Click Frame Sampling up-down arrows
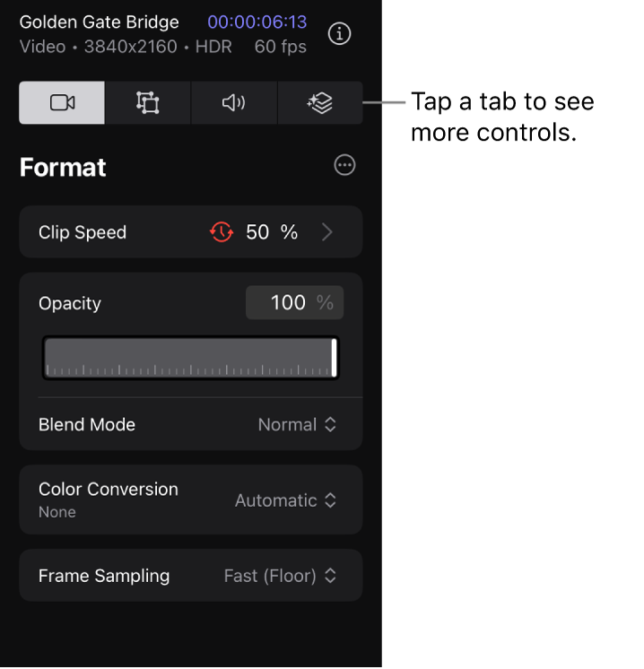644x669 pixels. (330, 576)
